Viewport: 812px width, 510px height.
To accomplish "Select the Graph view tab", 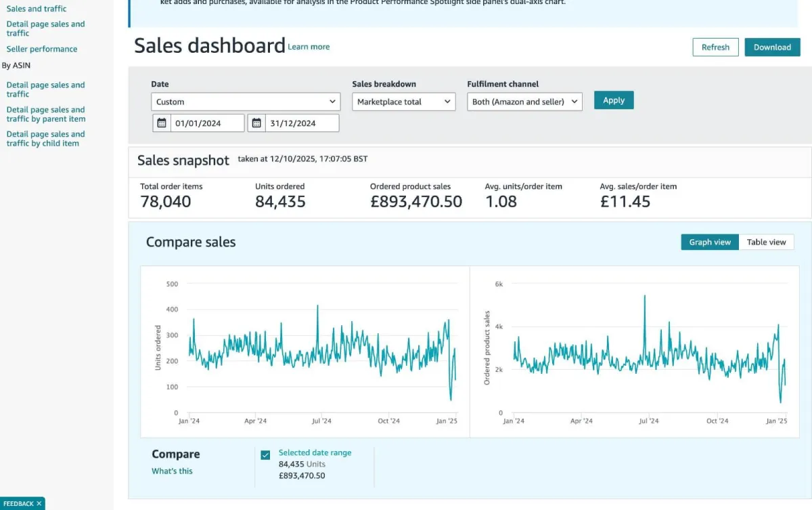I will [710, 242].
